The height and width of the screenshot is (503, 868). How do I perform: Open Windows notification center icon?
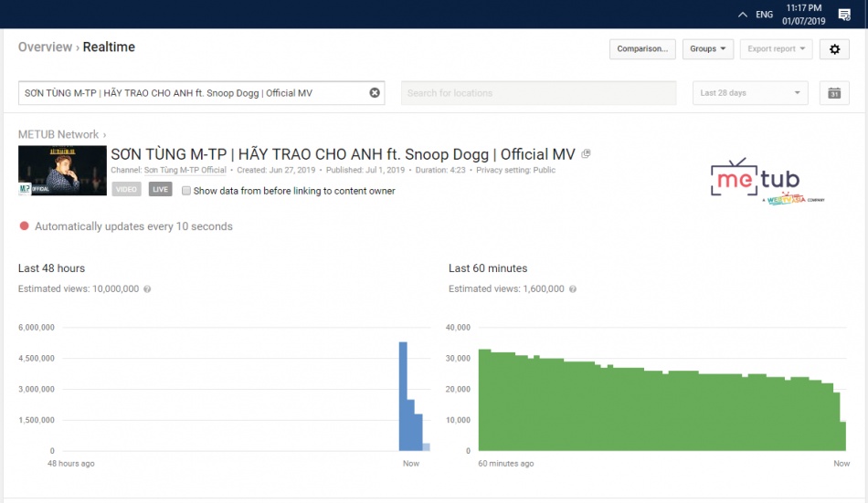tap(843, 14)
